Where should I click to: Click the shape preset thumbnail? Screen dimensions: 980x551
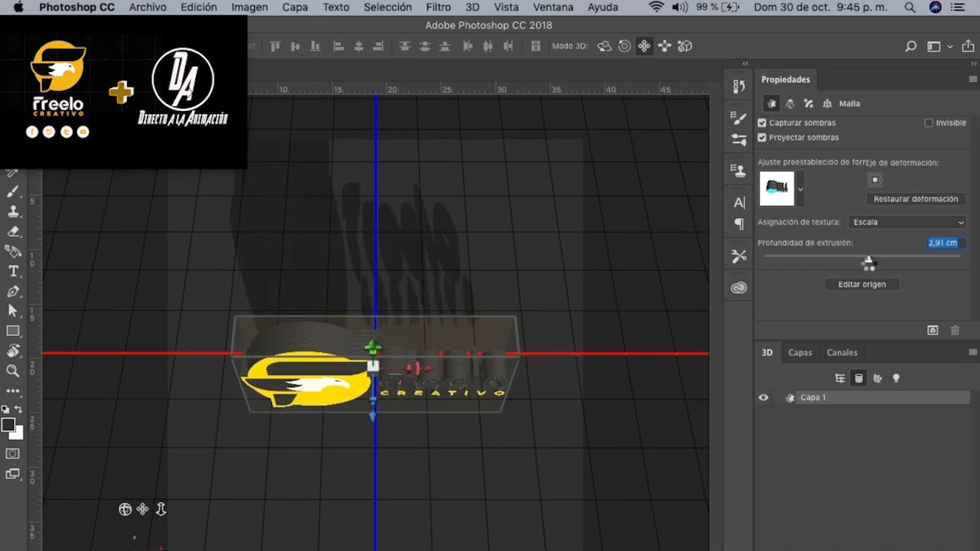pyautogui.click(x=776, y=188)
